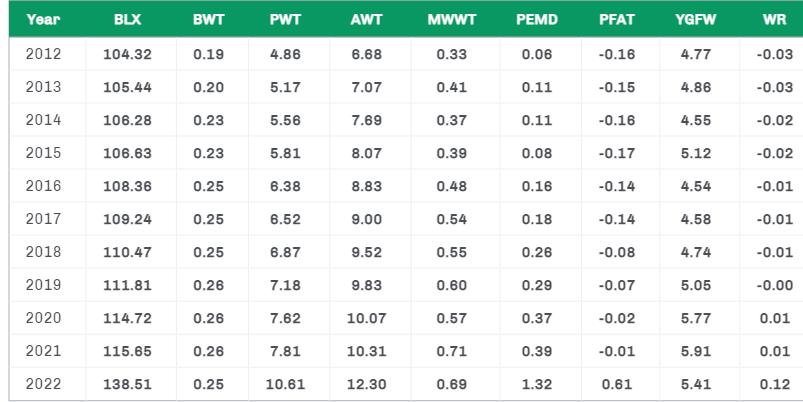Click the PFAT column header
803x402 pixels.
617,19
